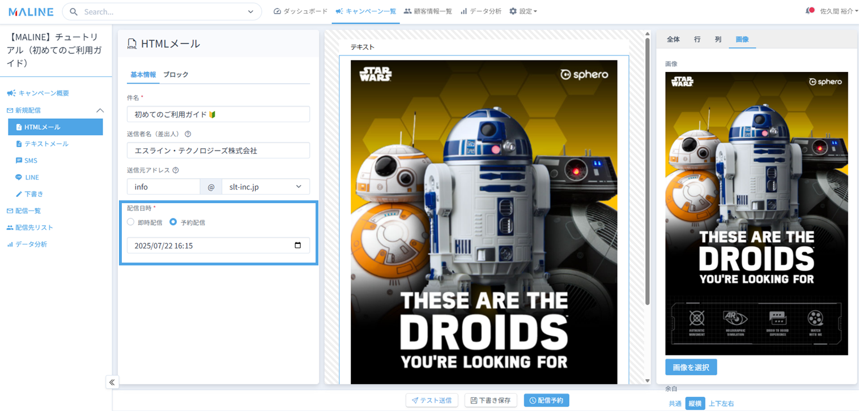Image resolution: width=868 pixels, height=412 pixels.
Task: Click the テスト送信 button
Action: click(x=432, y=400)
